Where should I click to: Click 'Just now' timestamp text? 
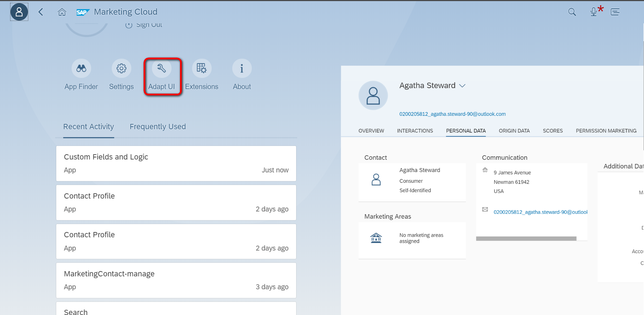coord(275,170)
